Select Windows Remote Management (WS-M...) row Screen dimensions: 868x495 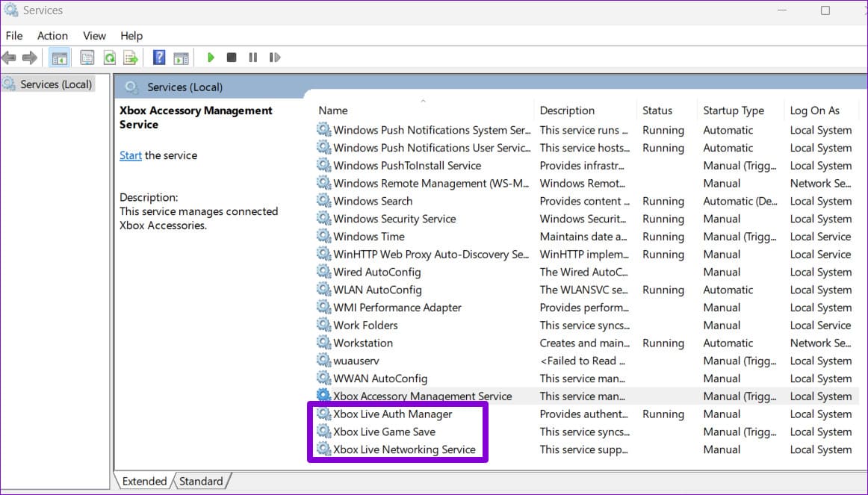tap(586, 183)
